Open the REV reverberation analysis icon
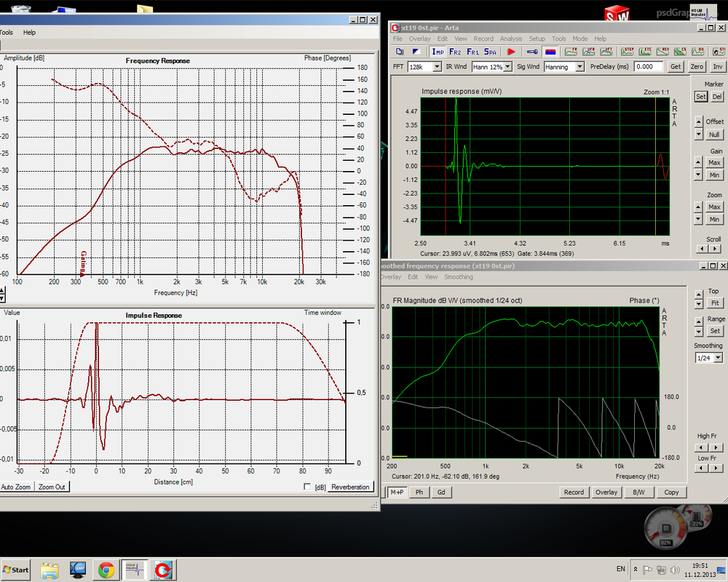The height and width of the screenshot is (582, 728). point(662,52)
